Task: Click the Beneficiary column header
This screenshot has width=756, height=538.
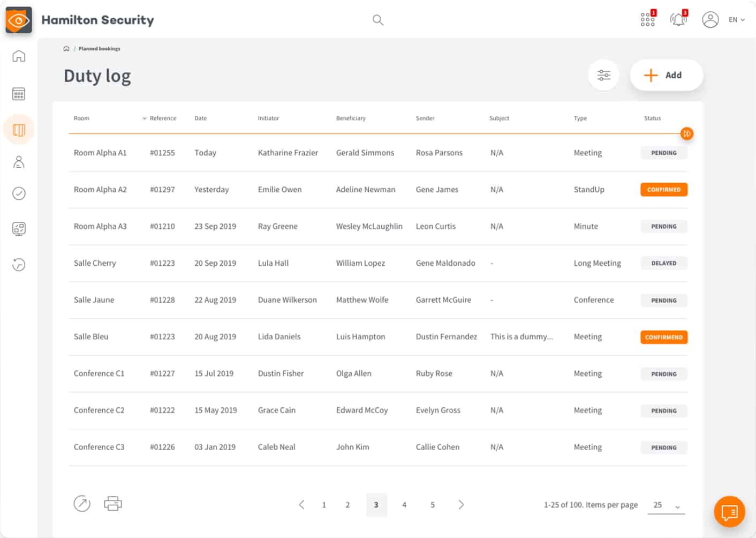Action: pos(351,118)
